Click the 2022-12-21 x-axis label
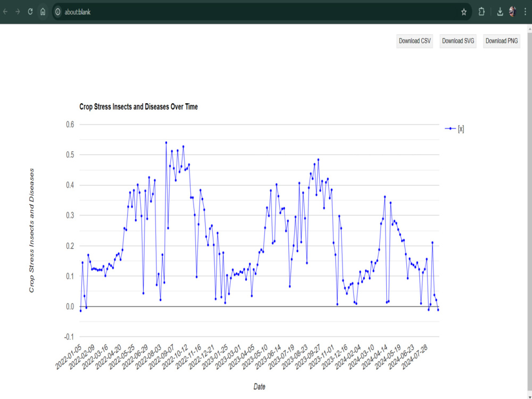 pos(202,356)
